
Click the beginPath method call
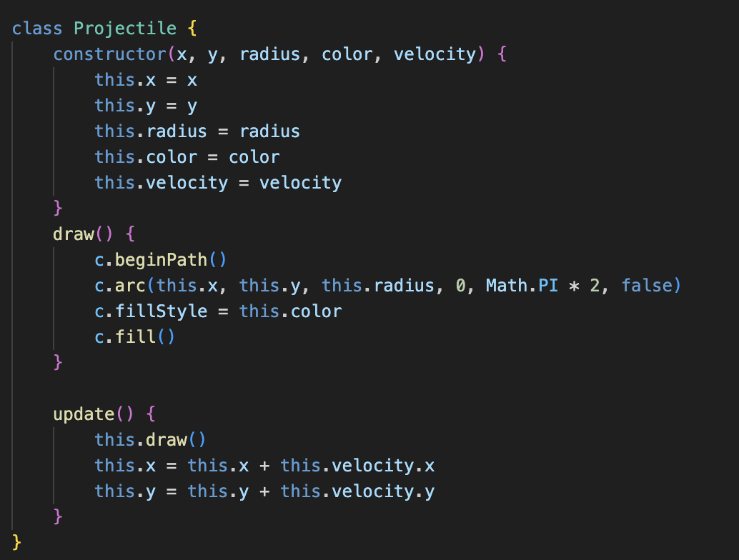click(x=167, y=260)
